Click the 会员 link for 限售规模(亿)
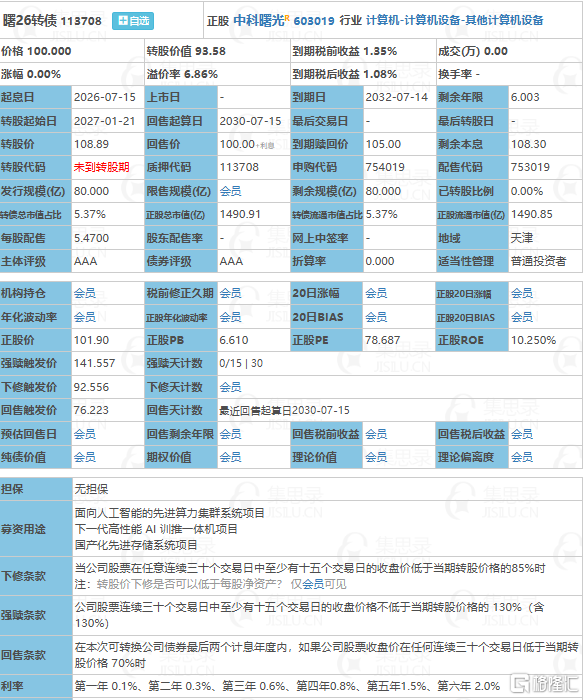Viewport: 585px width, 700px height. tap(230, 192)
